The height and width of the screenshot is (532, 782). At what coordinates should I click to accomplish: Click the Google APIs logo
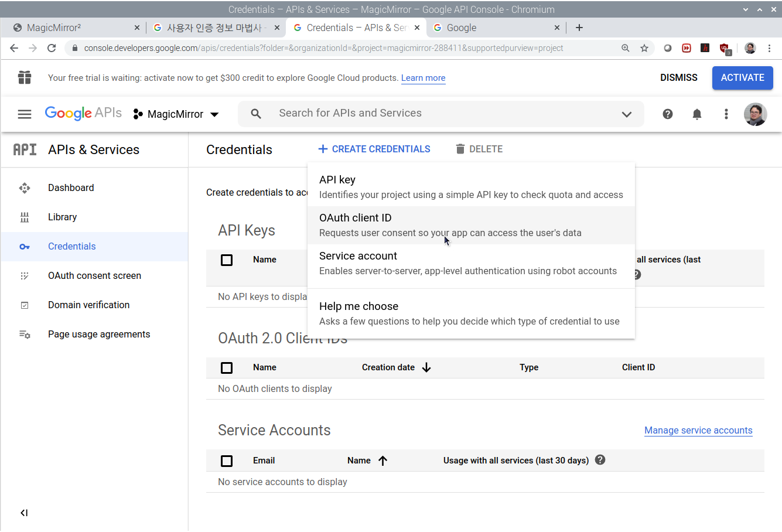[x=83, y=113]
